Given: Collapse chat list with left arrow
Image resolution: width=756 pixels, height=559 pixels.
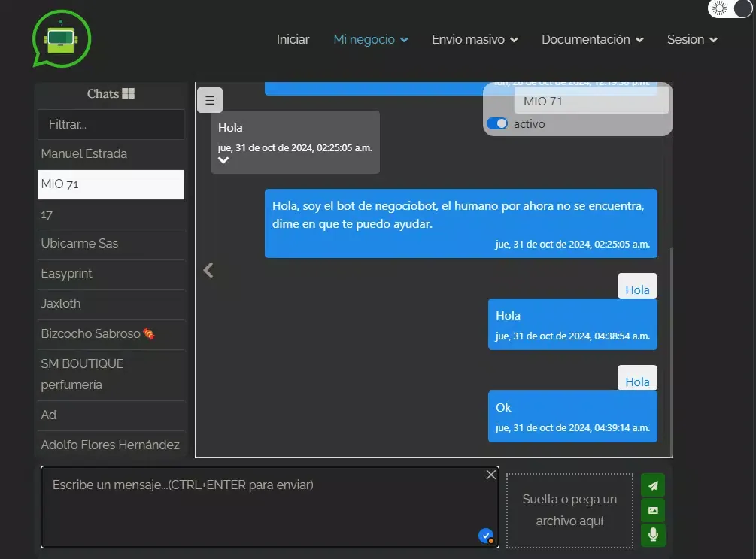Looking at the screenshot, I should (x=208, y=270).
